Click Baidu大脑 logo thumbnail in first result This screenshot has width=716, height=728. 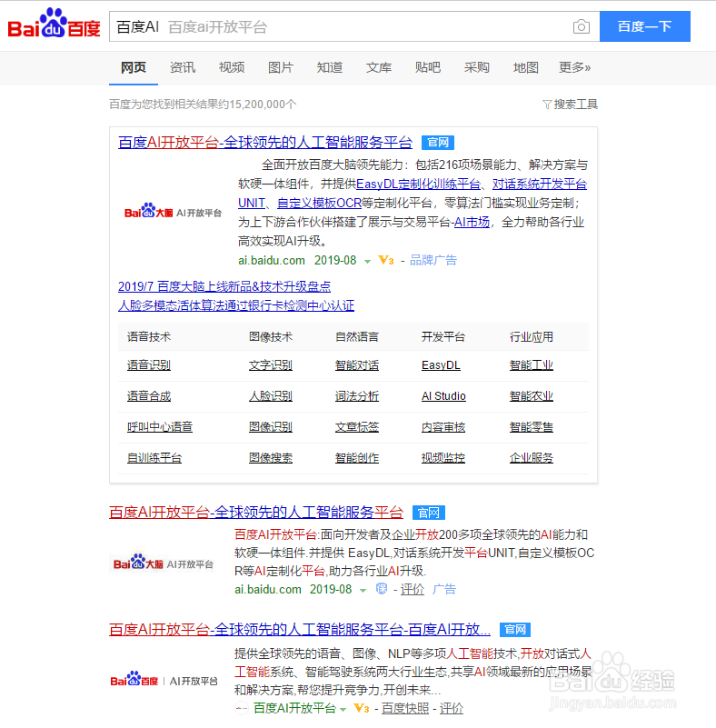click(173, 212)
